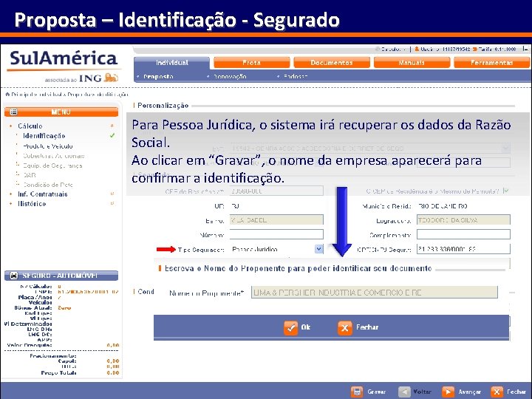
Task: Click the bottom bar Fechar X icon
Action: pos(497,392)
